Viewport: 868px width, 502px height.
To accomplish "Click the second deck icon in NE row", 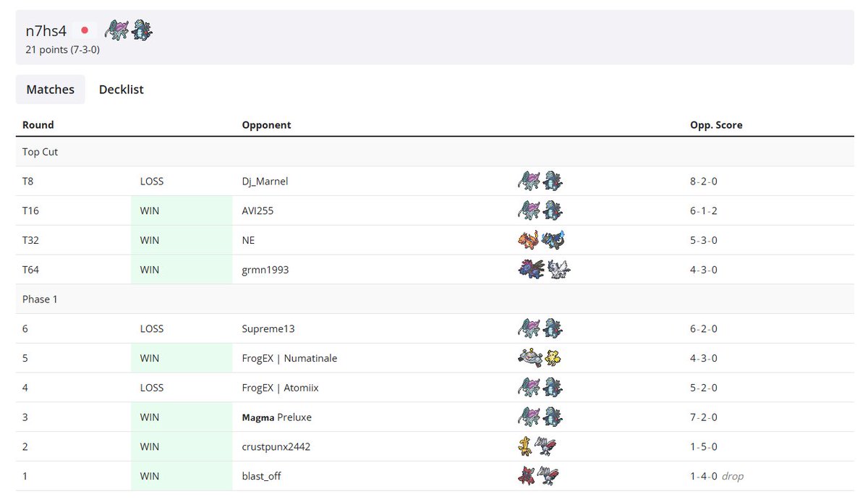I will [x=553, y=240].
